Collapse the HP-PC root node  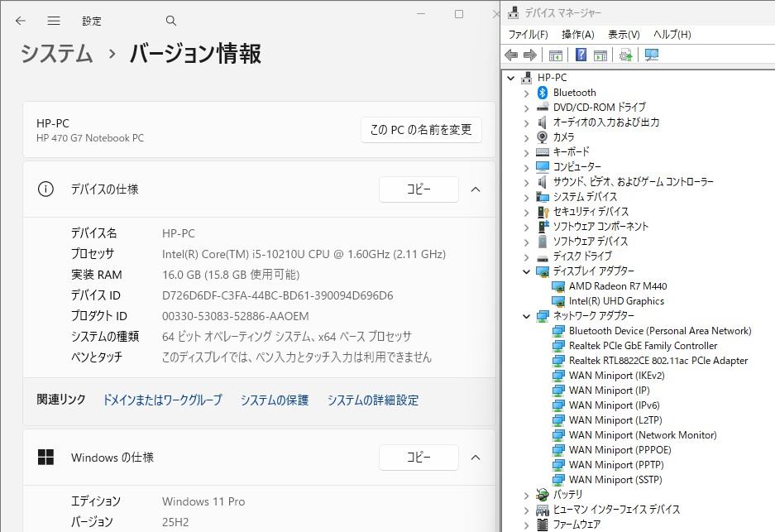pos(511,78)
